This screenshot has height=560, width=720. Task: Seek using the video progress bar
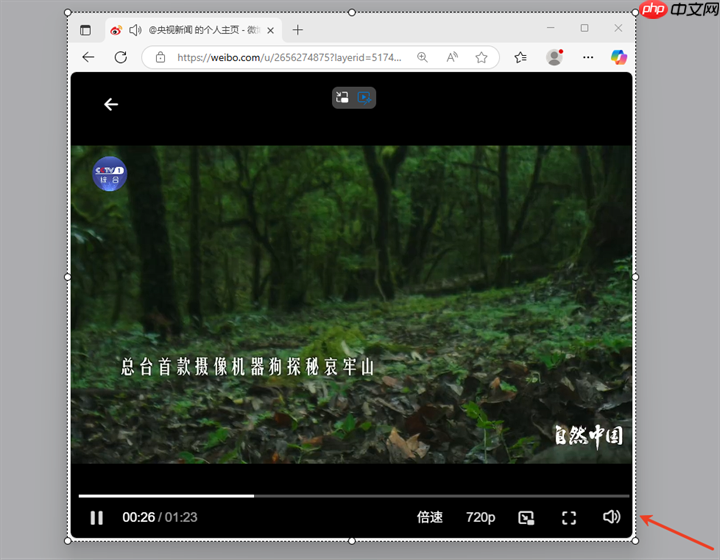pyautogui.click(x=354, y=496)
